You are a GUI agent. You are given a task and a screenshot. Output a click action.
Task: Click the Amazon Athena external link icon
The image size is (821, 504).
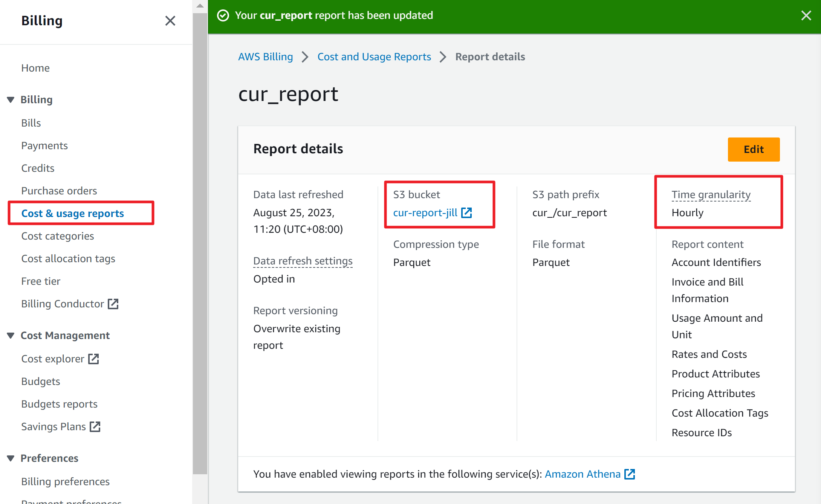point(630,474)
